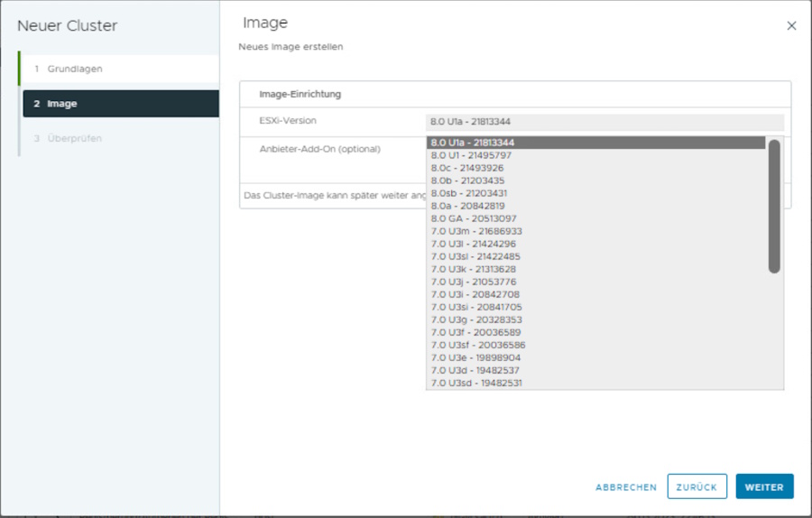Select step 3 Überprüfen in wizard
The image size is (812, 518).
120,138
